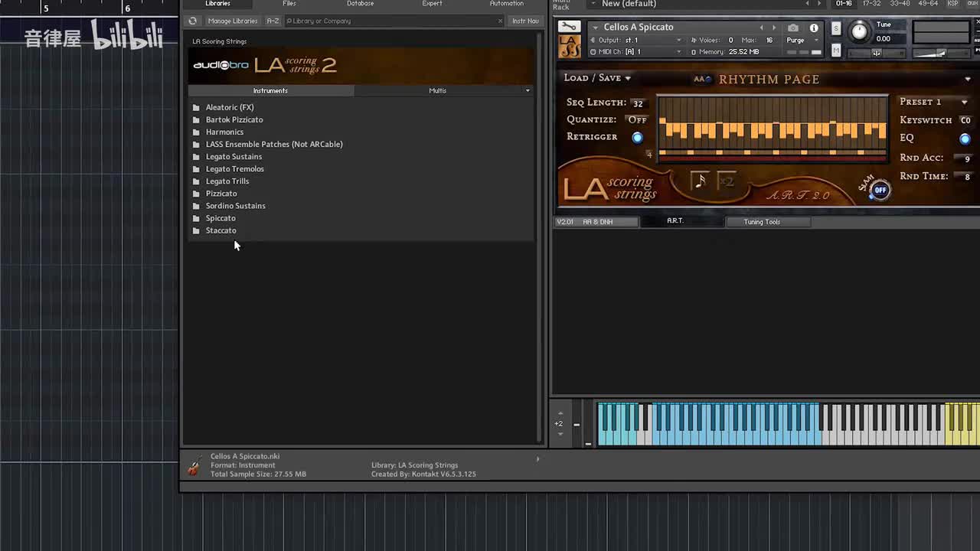Click the Tune knob
Screen dimensions: 980x551
860,31
